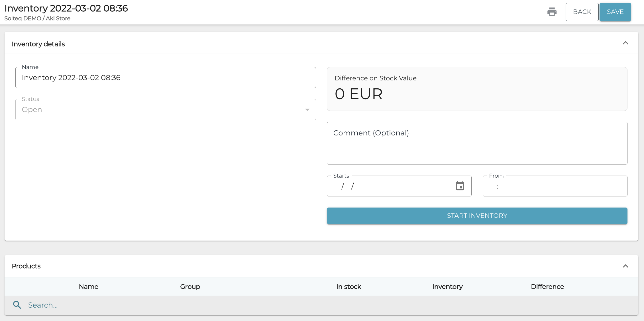Viewport: 644px width, 321px height.
Task: Sort by In stock column
Action: tap(349, 287)
